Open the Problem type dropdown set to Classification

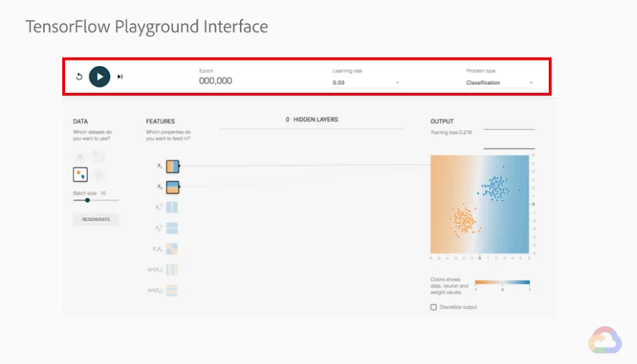(x=500, y=82)
